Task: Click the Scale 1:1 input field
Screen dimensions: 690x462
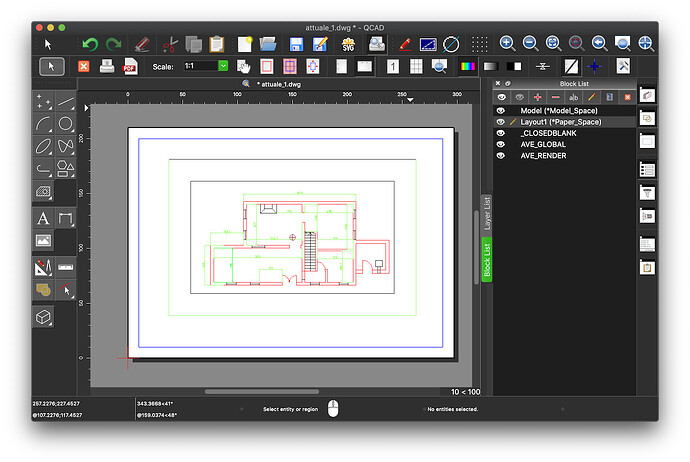Action: pos(201,66)
